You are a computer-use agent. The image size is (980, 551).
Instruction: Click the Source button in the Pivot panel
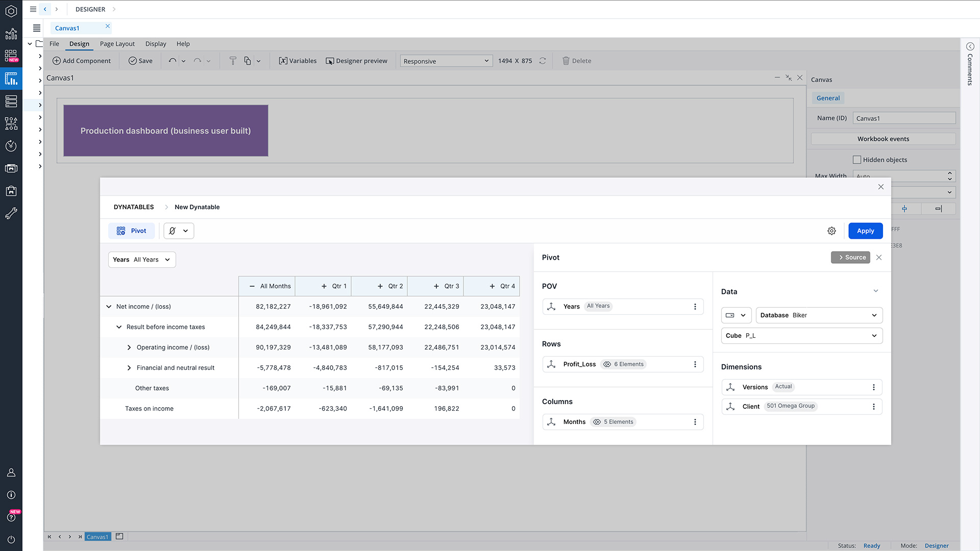point(850,257)
